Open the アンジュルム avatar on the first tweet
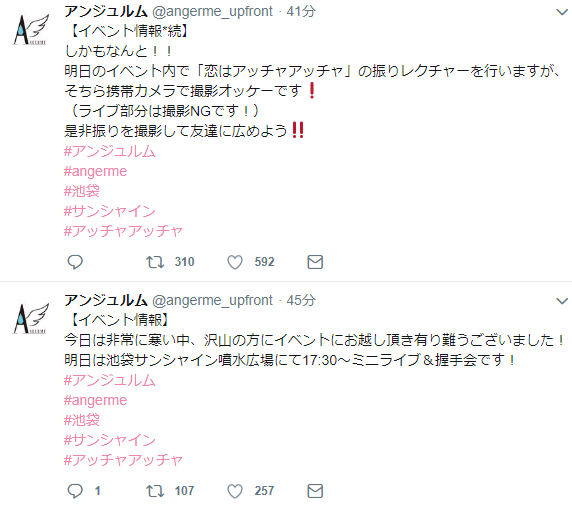The width and height of the screenshot is (572, 507). click(x=31, y=30)
